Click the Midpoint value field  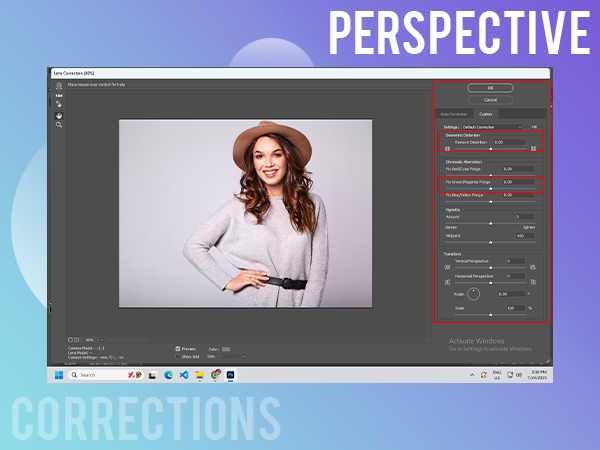525,236
